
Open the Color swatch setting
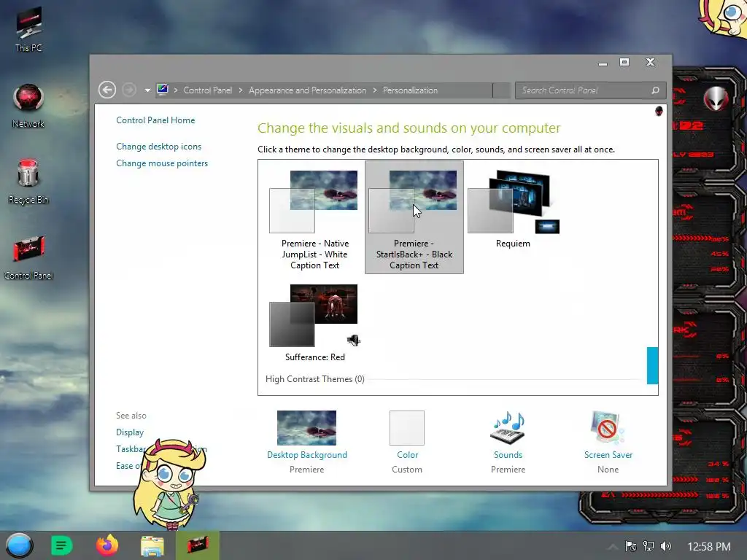pyautogui.click(x=407, y=427)
